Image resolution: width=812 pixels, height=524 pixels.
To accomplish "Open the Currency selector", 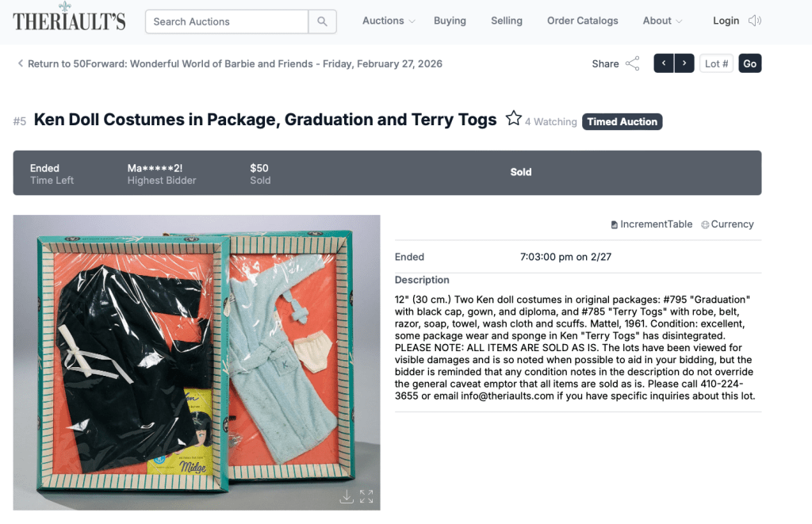I will [727, 224].
